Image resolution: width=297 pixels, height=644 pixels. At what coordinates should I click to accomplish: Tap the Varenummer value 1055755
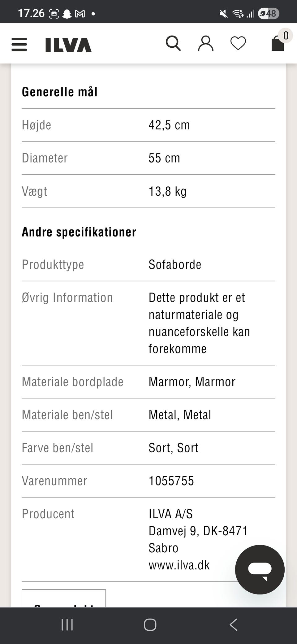click(171, 481)
